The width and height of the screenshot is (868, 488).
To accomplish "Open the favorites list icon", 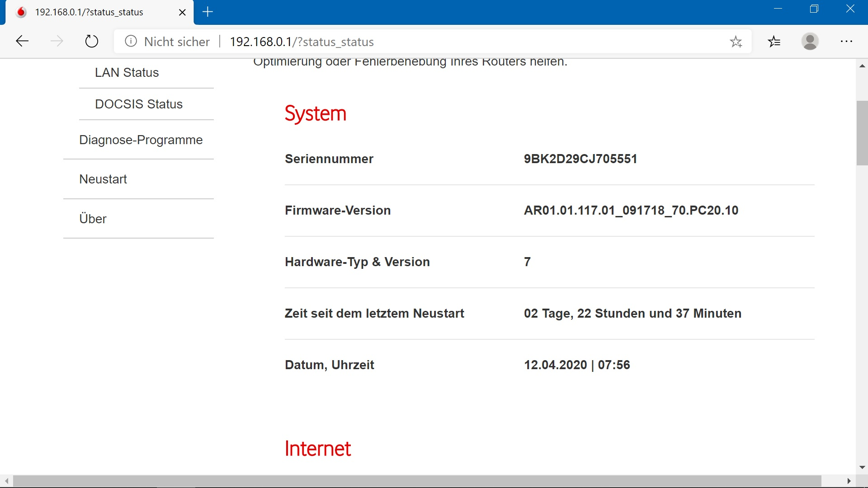I will click(774, 42).
